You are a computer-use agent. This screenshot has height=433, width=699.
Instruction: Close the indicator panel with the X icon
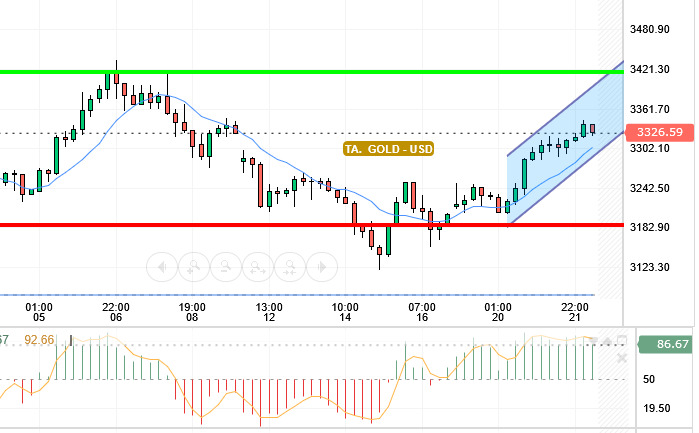point(621,358)
